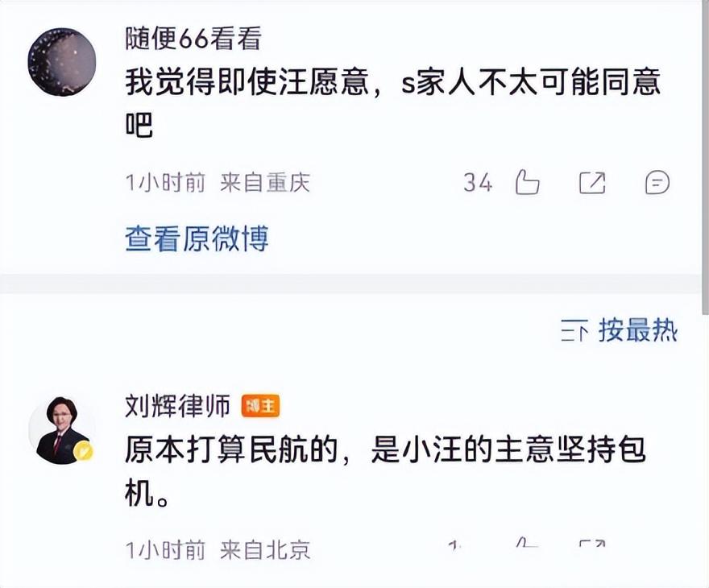Click the 1小时前 来自北京 timestamp
This screenshot has height=588, width=709.
pyautogui.click(x=218, y=550)
